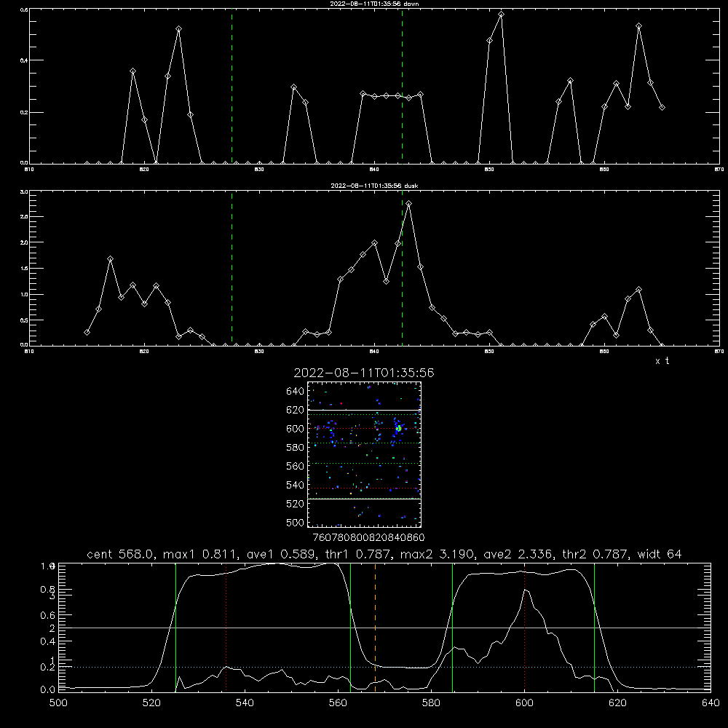Click the detector image x-axis tick label row
728x728 pixels.
click(368, 538)
